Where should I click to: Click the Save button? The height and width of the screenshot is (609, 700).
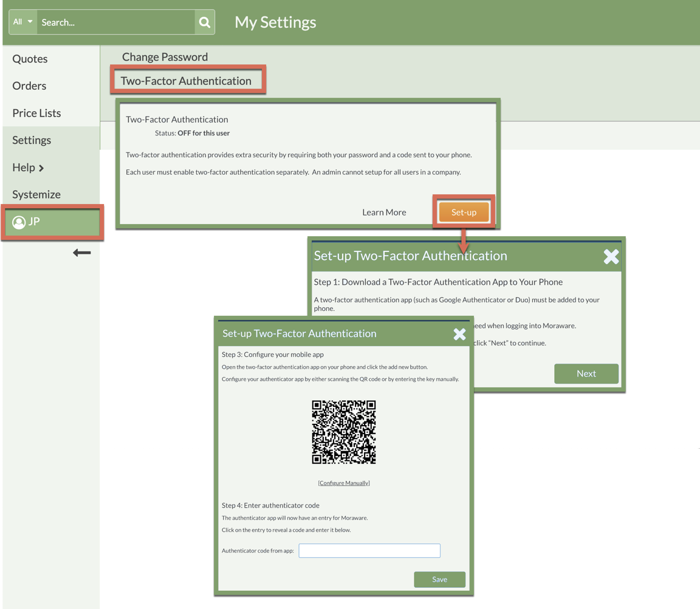coord(439,580)
